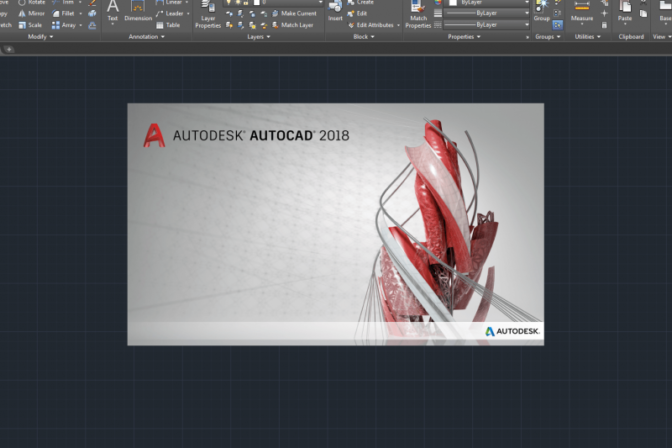Screen dimensions: 672x448
Task: Click the Group Edit icon
Action: pyautogui.click(x=558, y=13)
